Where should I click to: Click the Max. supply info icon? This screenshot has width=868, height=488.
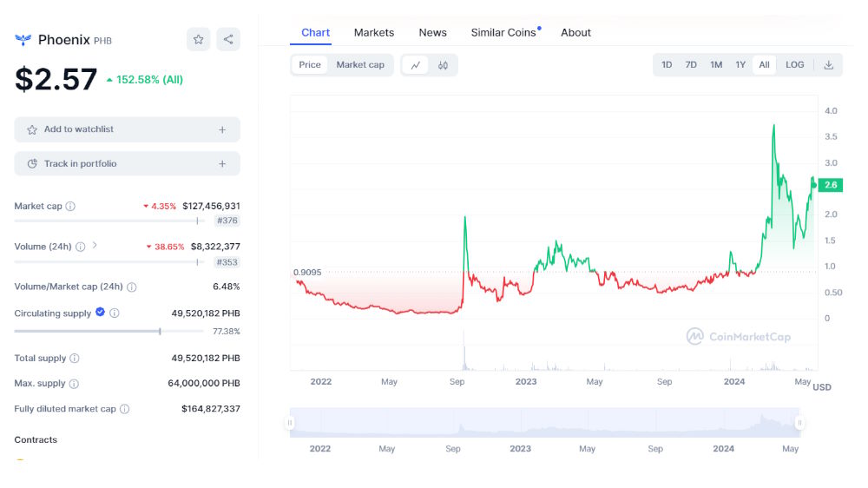(x=74, y=384)
